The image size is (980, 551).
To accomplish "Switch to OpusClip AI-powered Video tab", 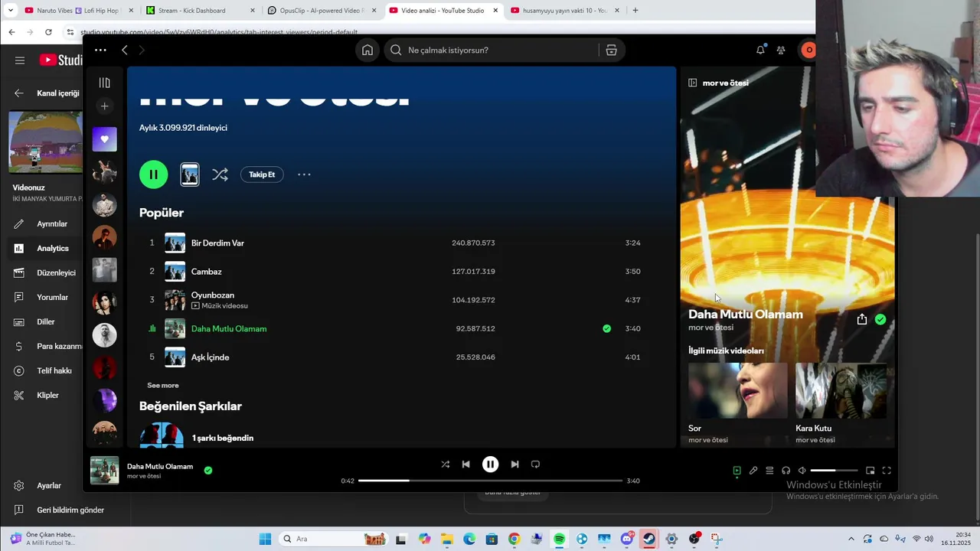I will [x=322, y=11].
